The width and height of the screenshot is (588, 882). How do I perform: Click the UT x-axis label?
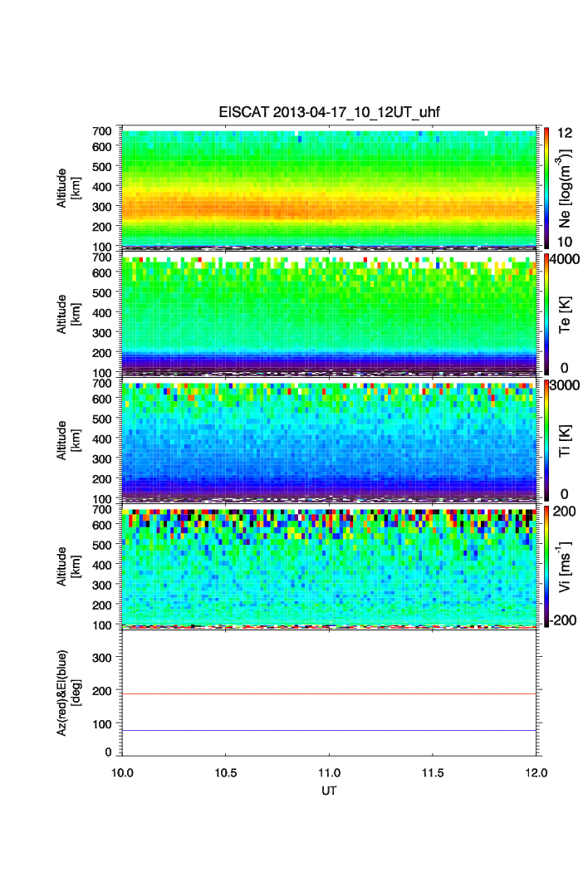(330, 790)
